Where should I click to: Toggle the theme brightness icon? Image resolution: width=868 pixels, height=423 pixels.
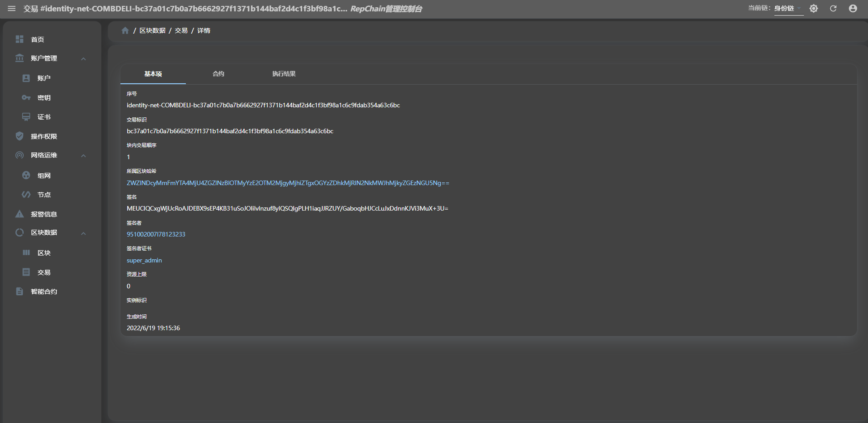pos(813,9)
